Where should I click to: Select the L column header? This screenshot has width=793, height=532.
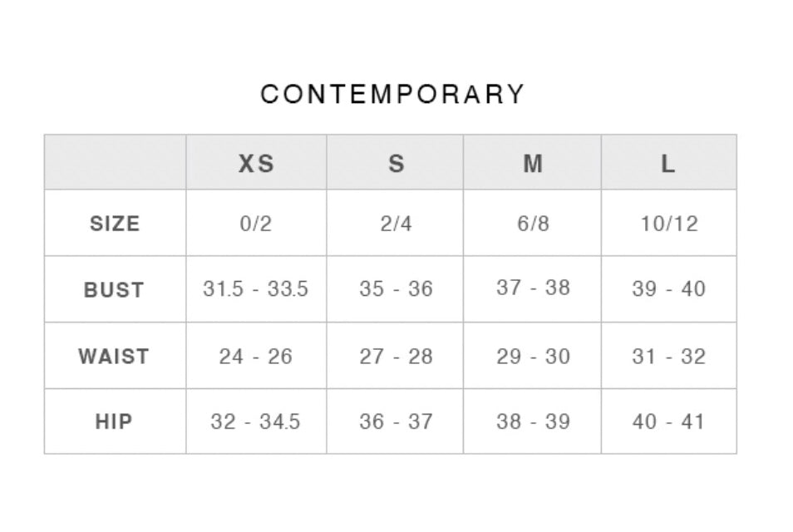(x=668, y=164)
